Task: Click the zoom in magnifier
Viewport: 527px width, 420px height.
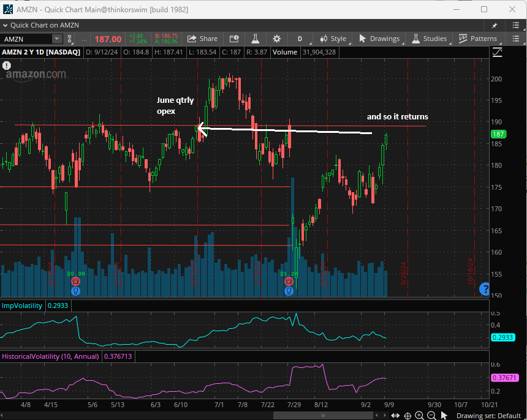Action: (x=419, y=416)
